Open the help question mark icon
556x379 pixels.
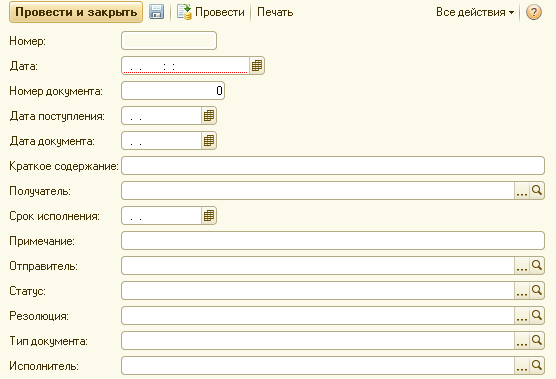[534, 12]
